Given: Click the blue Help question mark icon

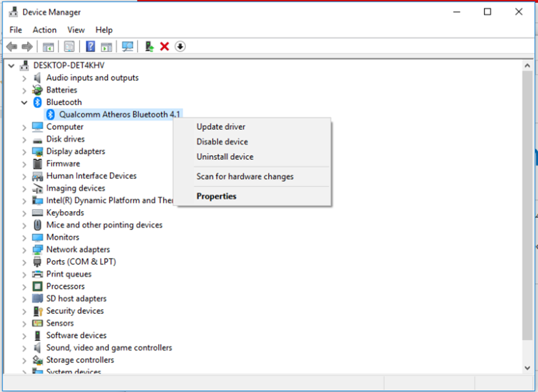Looking at the screenshot, I should [x=90, y=46].
